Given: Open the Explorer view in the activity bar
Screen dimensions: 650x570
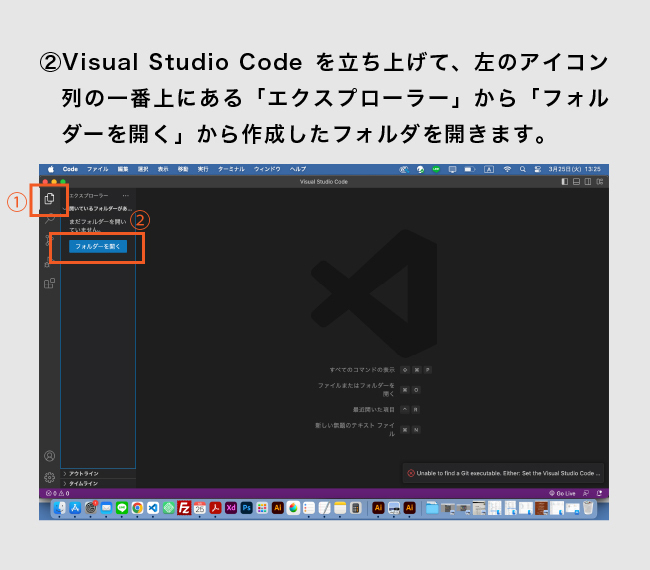Looking at the screenshot, I should tap(49, 199).
